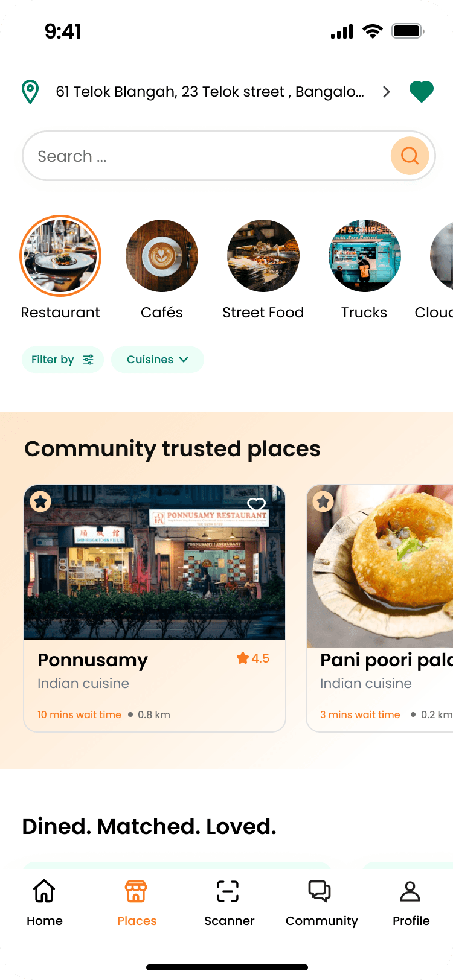Choose the Street Food category
The height and width of the screenshot is (980, 453).
pos(263,256)
